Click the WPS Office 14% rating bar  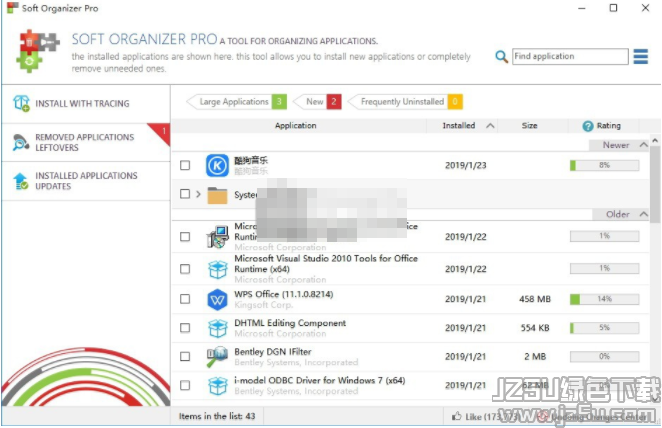[x=604, y=299]
